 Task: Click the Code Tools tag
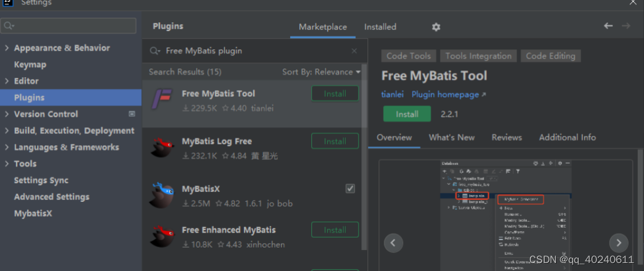point(408,56)
